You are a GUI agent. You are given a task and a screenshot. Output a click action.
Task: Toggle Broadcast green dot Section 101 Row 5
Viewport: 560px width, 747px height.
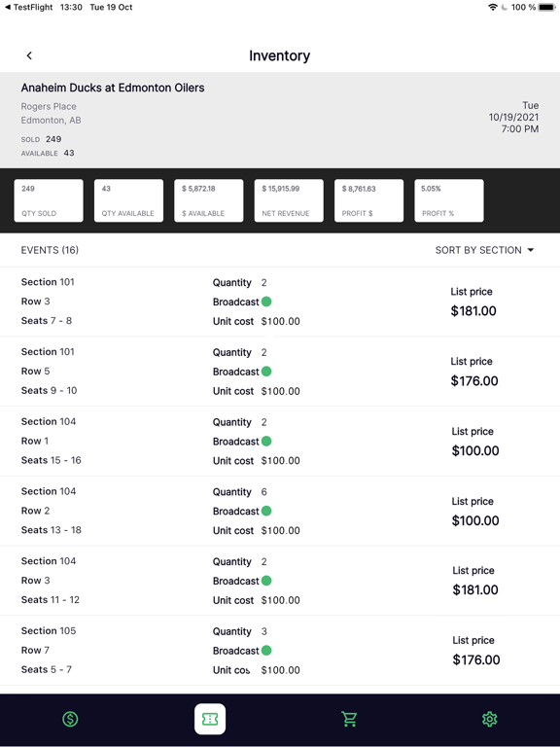266,372
